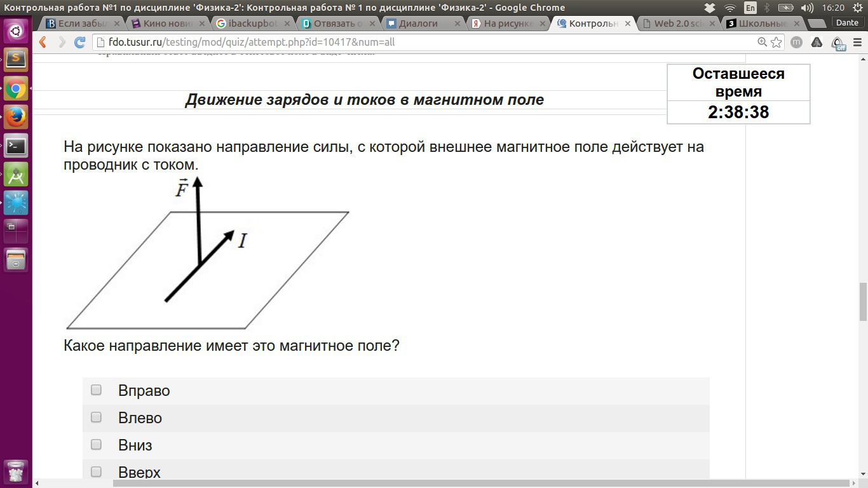Go forward with the Chrome forward arrow
The height and width of the screenshot is (488, 868).
[62, 43]
